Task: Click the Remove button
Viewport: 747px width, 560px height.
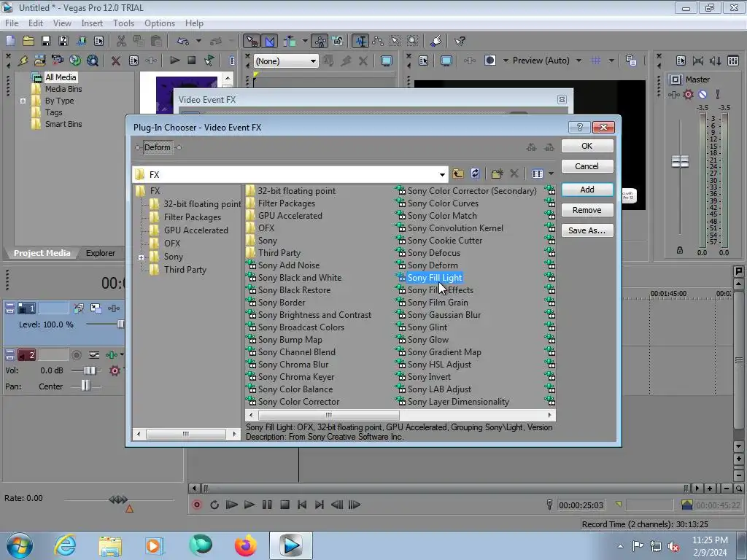Action: (x=587, y=210)
